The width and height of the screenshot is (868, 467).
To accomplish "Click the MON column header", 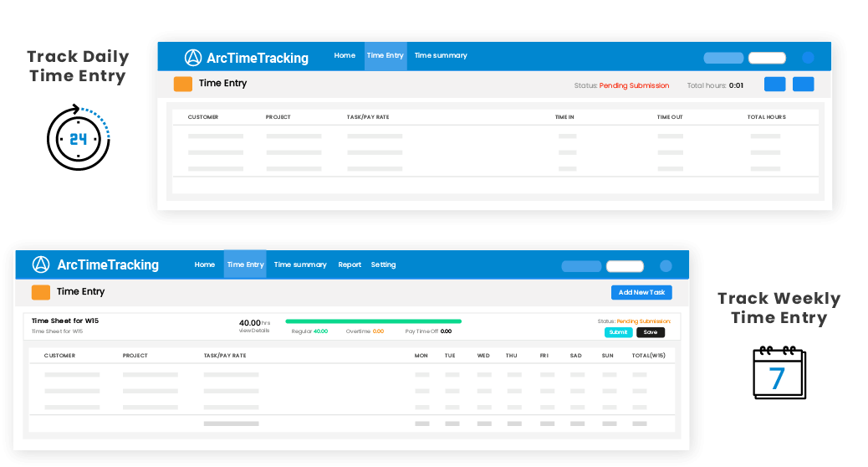I will (x=421, y=356).
